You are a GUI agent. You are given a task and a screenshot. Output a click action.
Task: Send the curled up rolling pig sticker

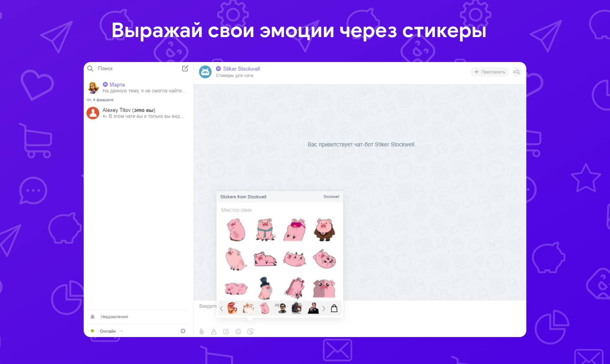point(324,259)
